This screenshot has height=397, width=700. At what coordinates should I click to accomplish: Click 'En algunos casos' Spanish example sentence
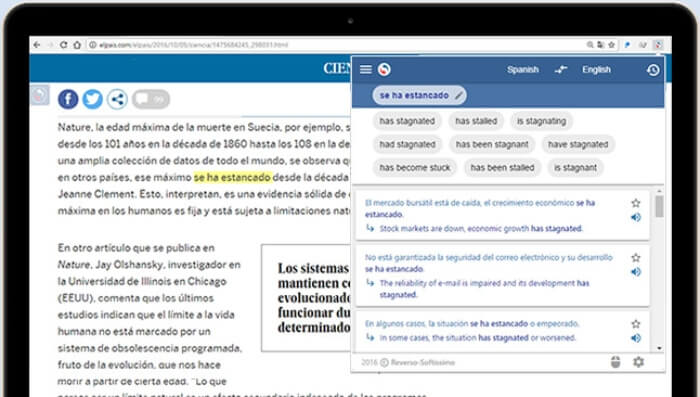click(472, 323)
